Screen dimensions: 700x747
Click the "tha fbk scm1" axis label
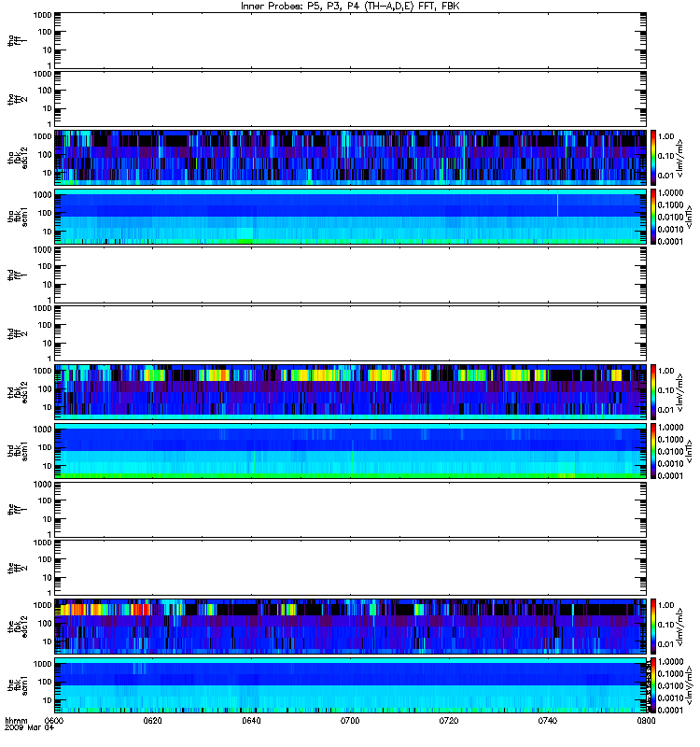tap(18, 217)
